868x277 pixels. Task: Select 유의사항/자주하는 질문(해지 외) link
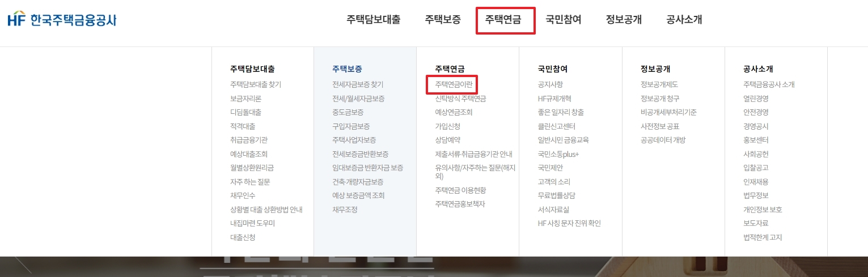click(x=475, y=172)
